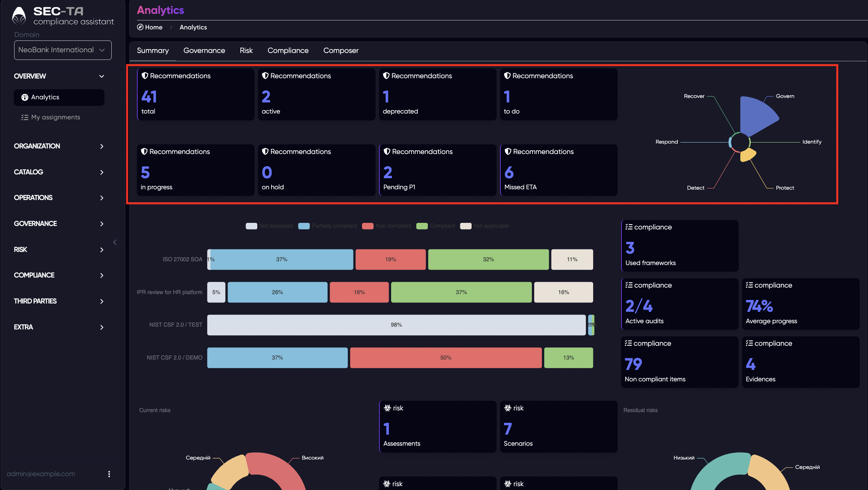868x490 pixels.
Task: Switch to the Compliance tab
Action: 288,51
